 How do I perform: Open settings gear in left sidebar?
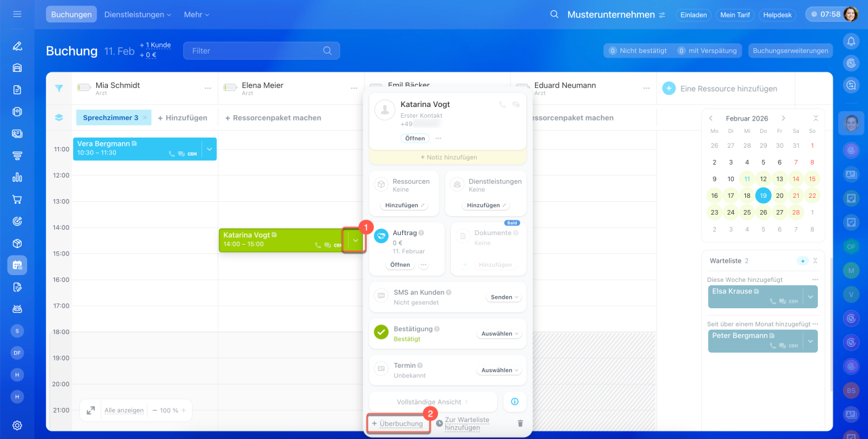click(17, 425)
